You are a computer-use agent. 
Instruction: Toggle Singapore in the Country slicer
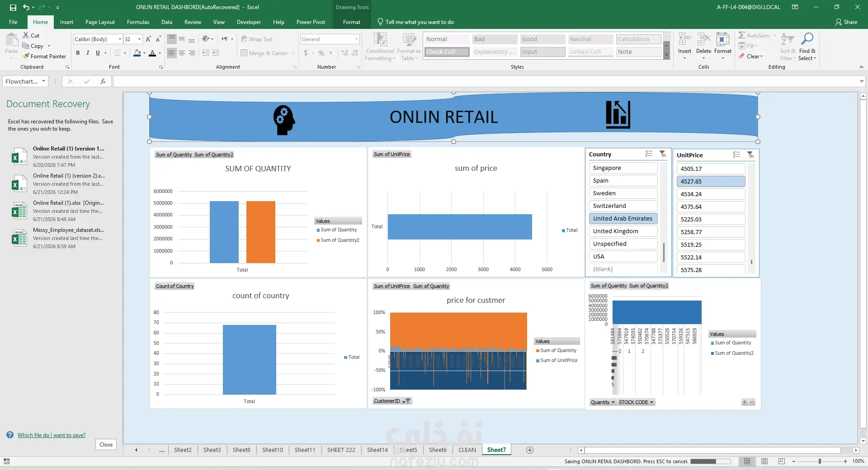[x=623, y=168]
